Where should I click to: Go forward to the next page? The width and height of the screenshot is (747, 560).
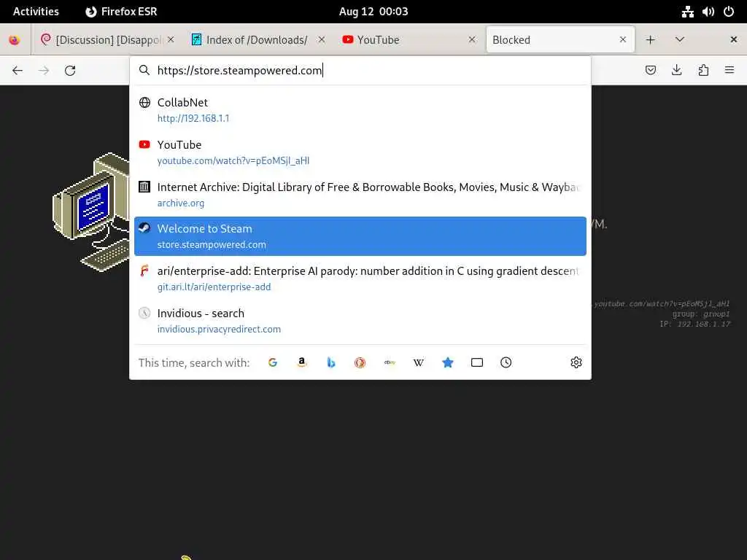point(44,71)
